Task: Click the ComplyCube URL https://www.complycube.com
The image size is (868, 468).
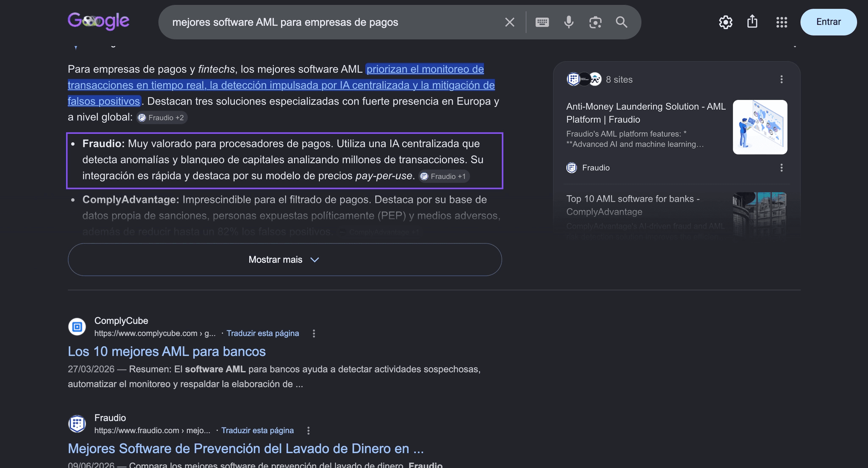Action: (145, 333)
